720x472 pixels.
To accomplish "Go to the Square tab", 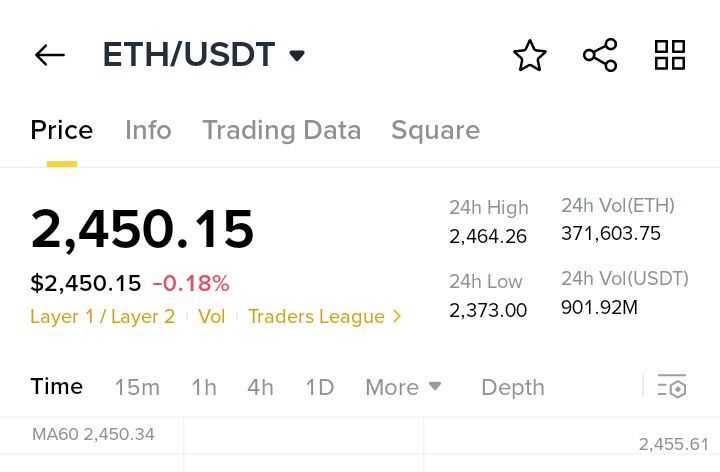I will coord(435,130).
